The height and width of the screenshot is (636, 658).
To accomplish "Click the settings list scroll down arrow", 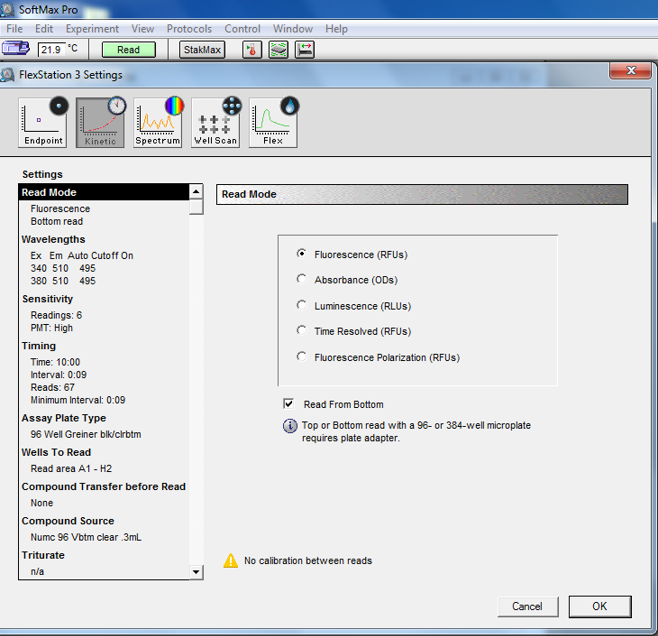I will pyautogui.click(x=196, y=571).
